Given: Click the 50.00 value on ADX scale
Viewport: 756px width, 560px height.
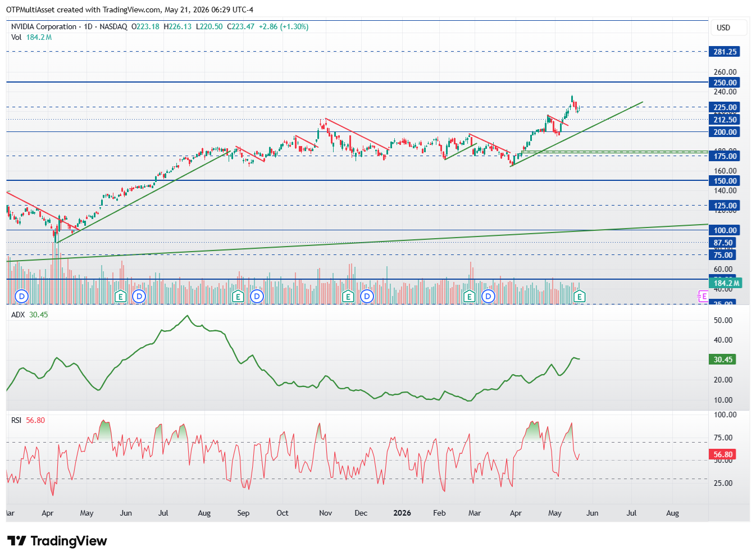Looking at the screenshot, I should (x=723, y=320).
